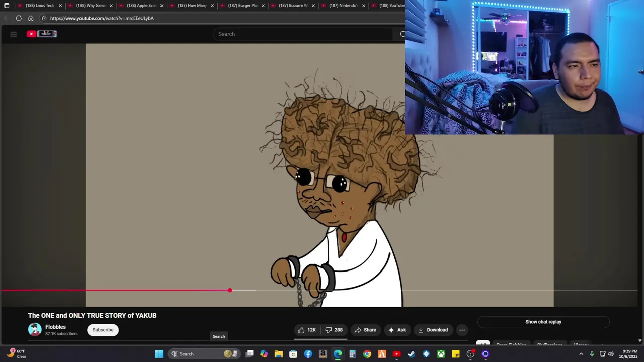
Task: Close the Linus Tech tab
Action: click(60, 6)
